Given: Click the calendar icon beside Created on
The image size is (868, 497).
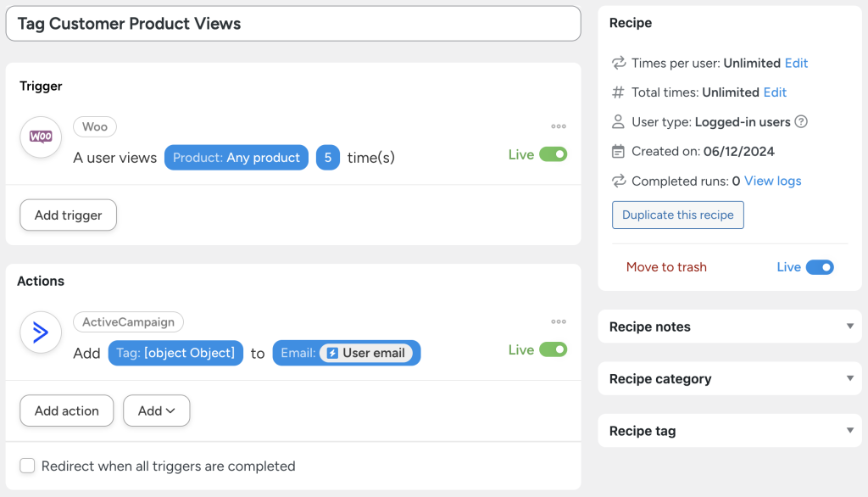Looking at the screenshot, I should click(x=618, y=152).
